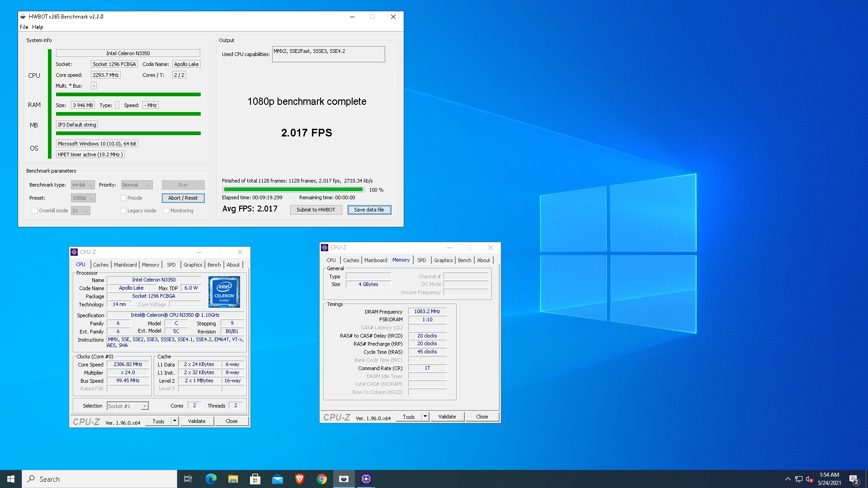This screenshot has height=488, width=868.
Task: Click HPET timer active field
Action: click(x=90, y=155)
